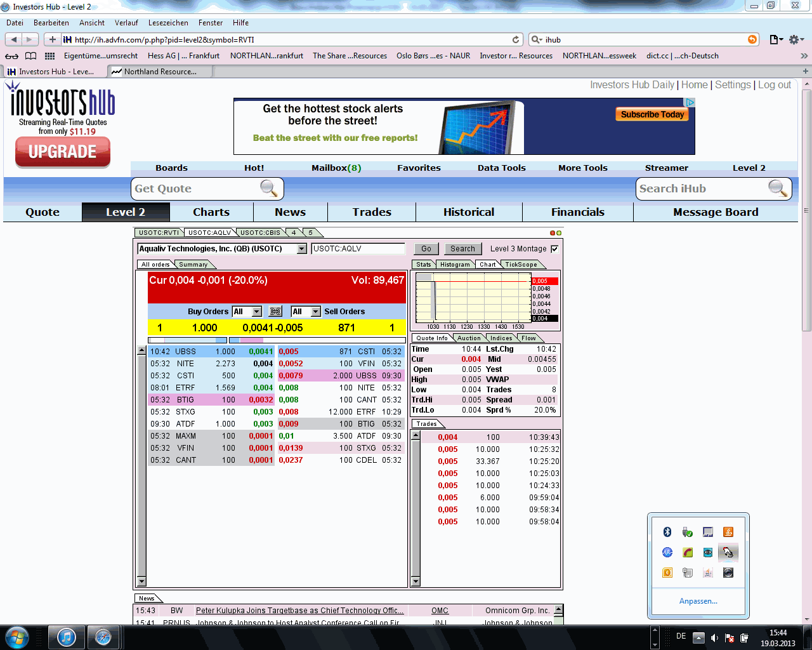The width and height of the screenshot is (812, 650).
Task: Click the Trades list scroll-down arrow
Action: pos(416,581)
